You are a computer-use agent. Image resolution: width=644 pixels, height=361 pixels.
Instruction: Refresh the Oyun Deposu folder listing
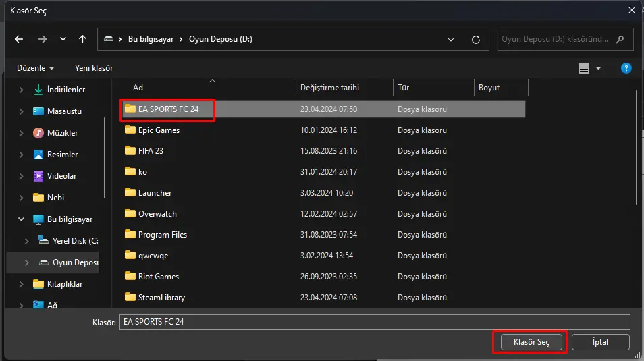point(476,39)
